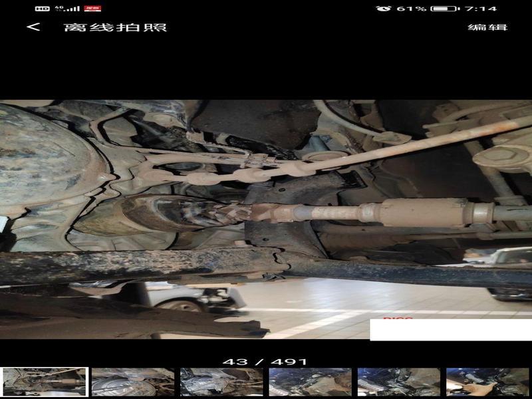The image size is (532, 399).
Task: View the fourth thumbnail in the strip
Action: pos(310,382)
